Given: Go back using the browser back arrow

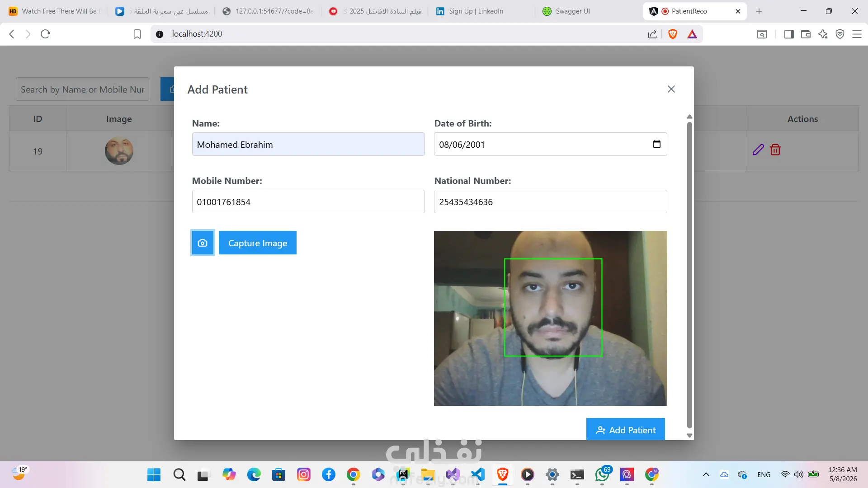Looking at the screenshot, I should [12, 34].
